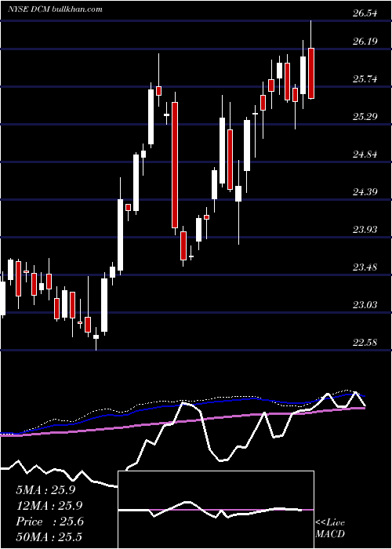
Task: Click the 25.29 price axis label
Action: click(365, 116)
